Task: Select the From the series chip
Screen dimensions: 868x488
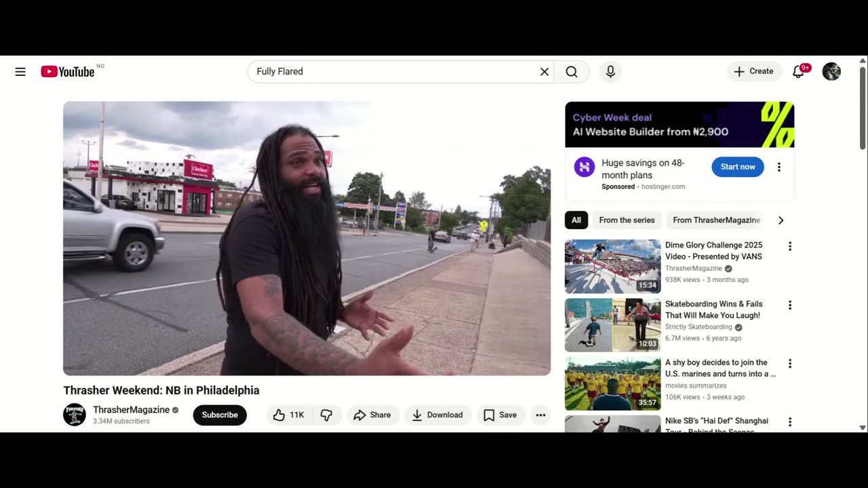Action: click(x=627, y=220)
